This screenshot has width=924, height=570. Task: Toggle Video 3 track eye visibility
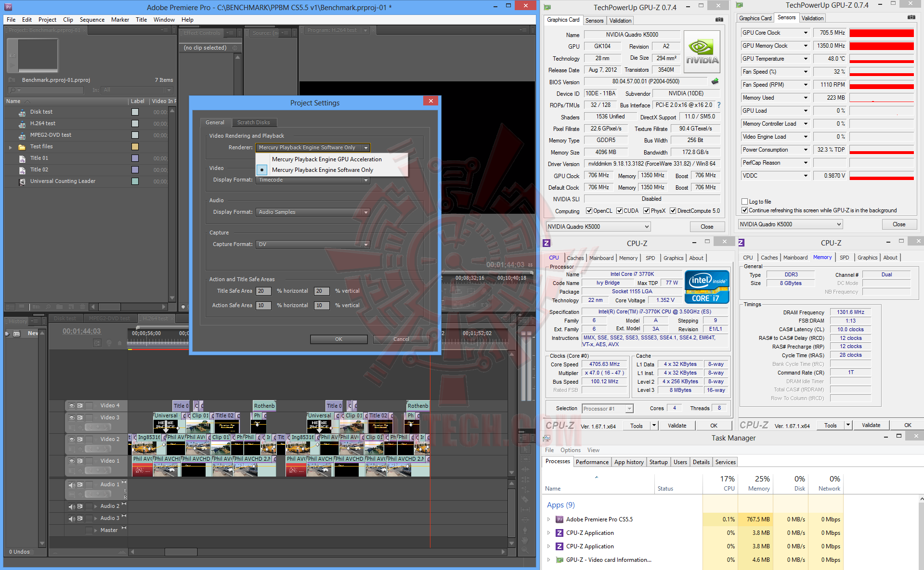coord(71,417)
